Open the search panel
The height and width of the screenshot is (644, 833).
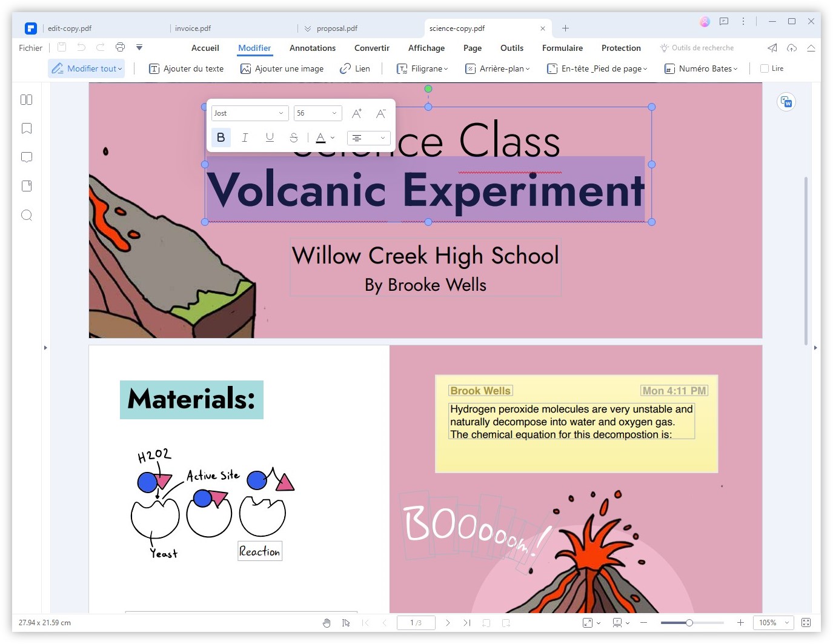coord(26,215)
